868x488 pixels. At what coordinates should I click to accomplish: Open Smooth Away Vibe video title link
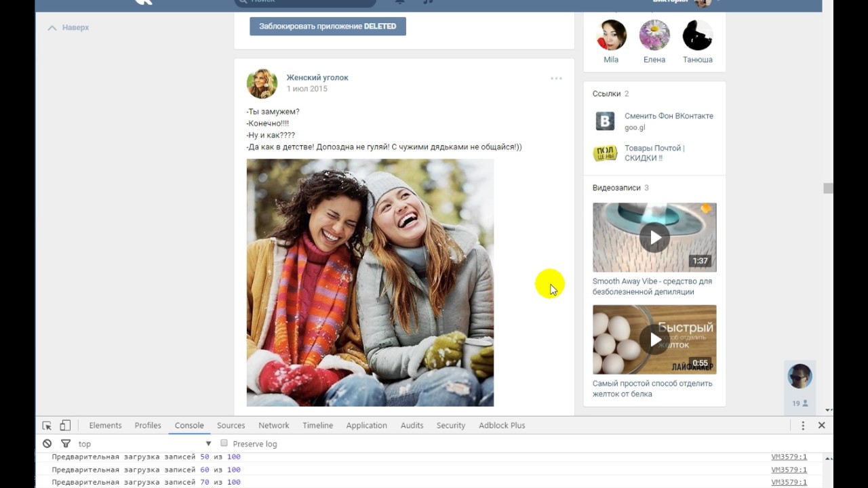pos(652,287)
